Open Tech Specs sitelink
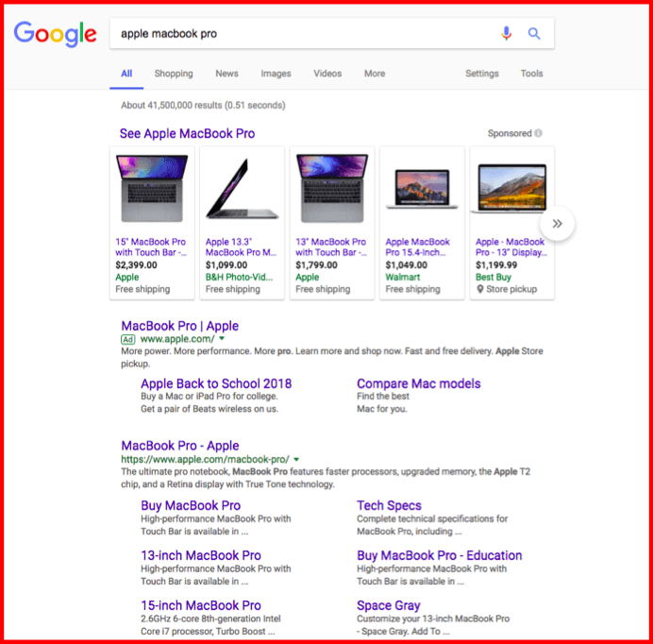 pyautogui.click(x=389, y=505)
